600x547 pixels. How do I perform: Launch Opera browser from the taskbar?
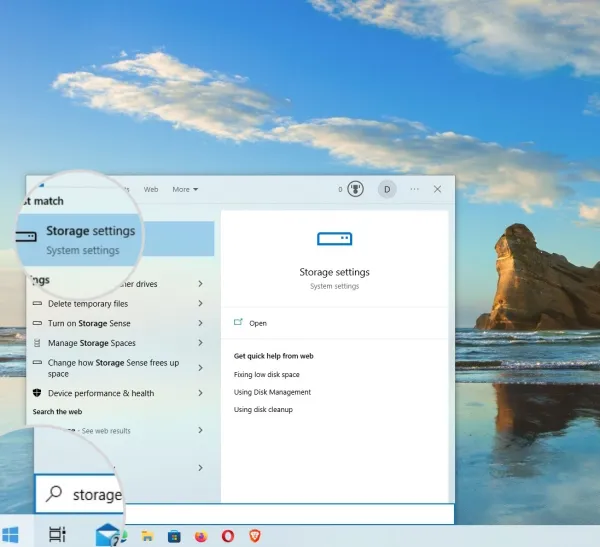click(x=228, y=536)
